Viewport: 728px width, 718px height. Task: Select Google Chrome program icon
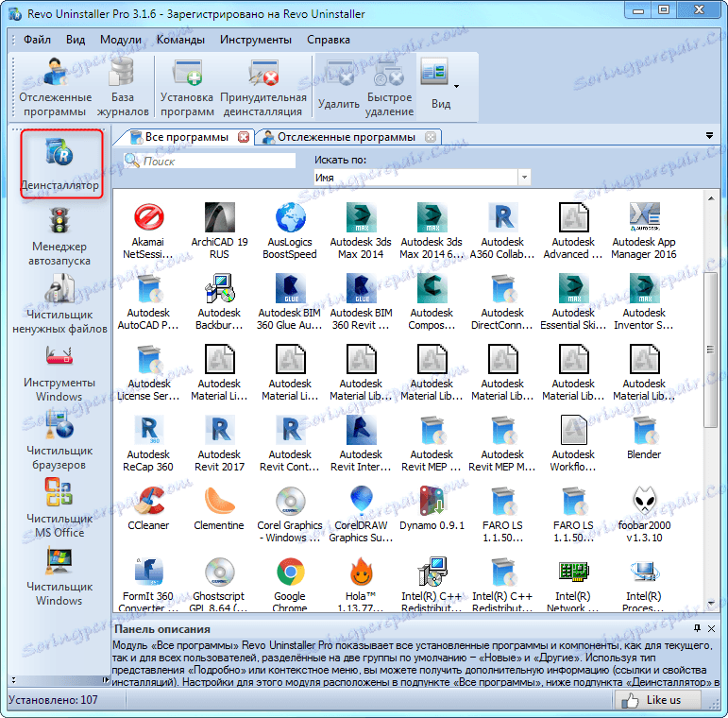pyautogui.click(x=290, y=584)
